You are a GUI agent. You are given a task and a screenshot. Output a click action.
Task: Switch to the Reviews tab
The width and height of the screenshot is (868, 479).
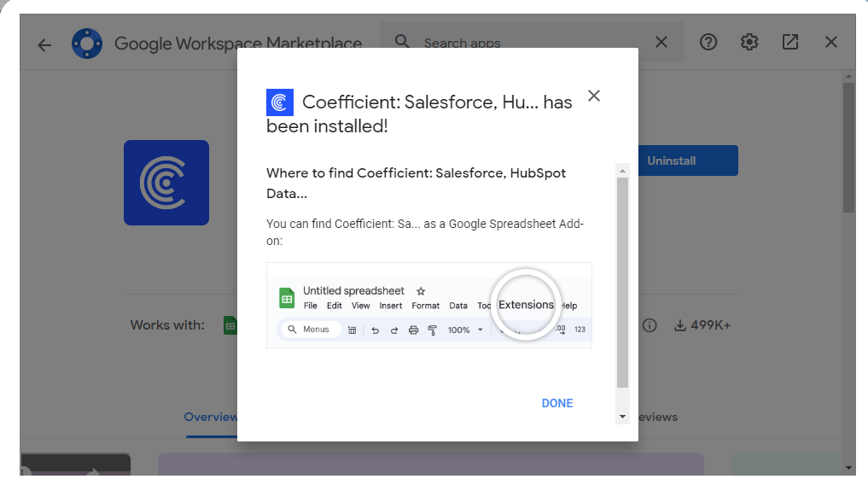(657, 417)
